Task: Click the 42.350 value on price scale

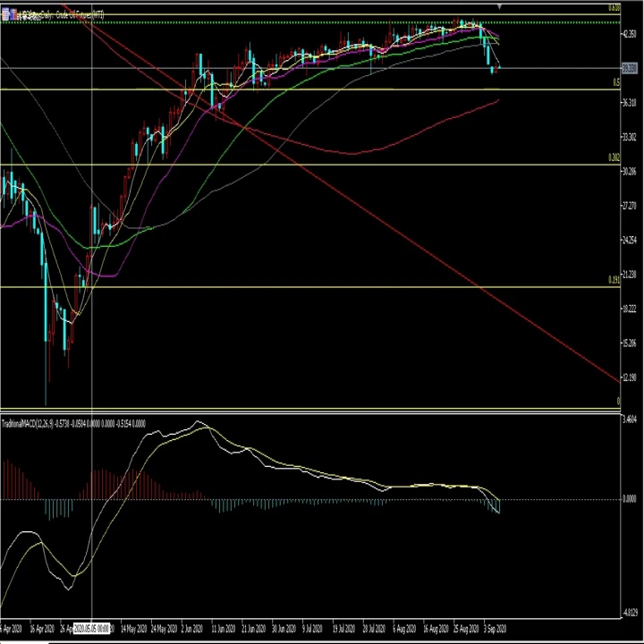Action: pos(630,34)
